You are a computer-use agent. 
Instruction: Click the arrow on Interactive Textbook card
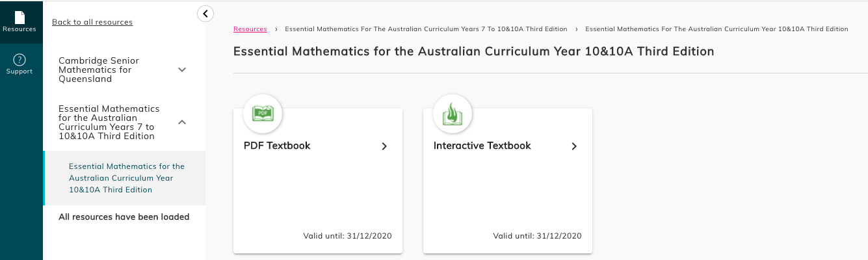[x=574, y=146]
